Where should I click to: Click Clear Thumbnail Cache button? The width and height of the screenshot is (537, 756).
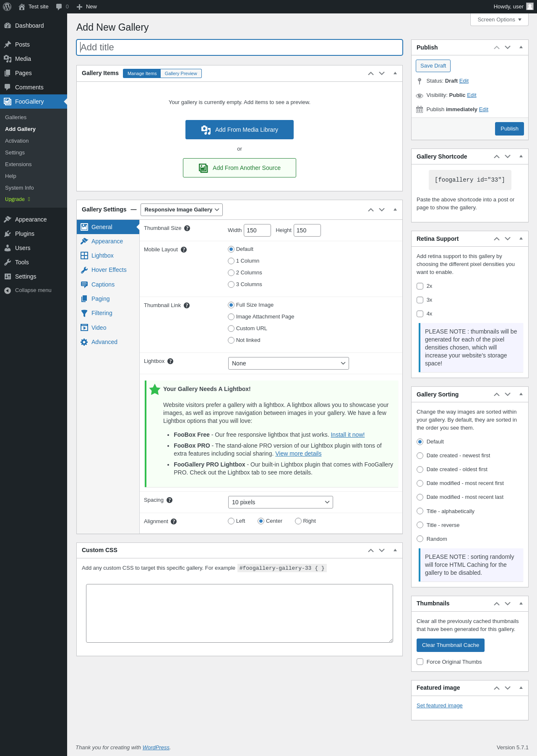tap(451, 645)
